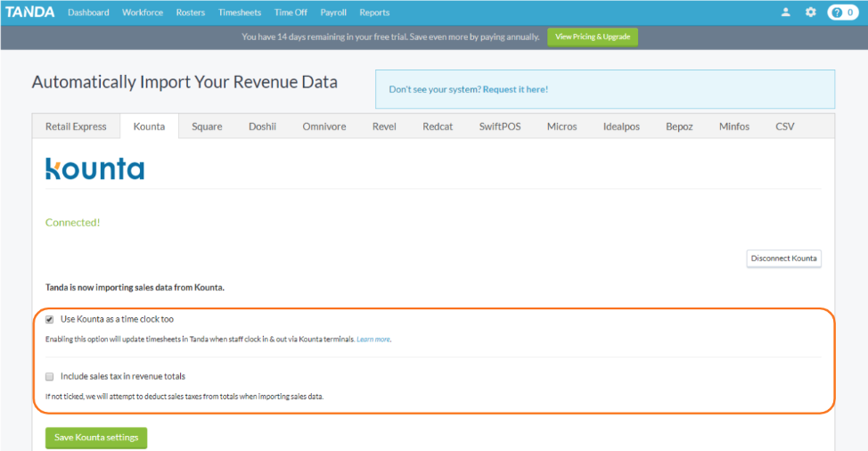The height and width of the screenshot is (451, 868).
Task: Open the settings gear icon
Action: click(810, 12)
